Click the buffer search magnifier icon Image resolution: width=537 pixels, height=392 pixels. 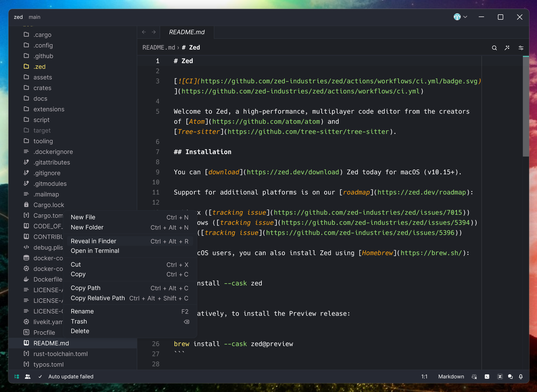click(494, 48)
